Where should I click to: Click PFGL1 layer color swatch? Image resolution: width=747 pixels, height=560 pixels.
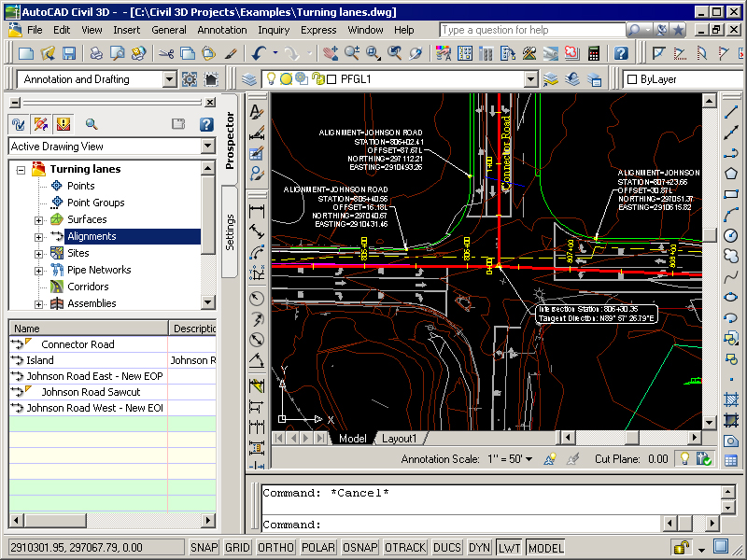332,79
